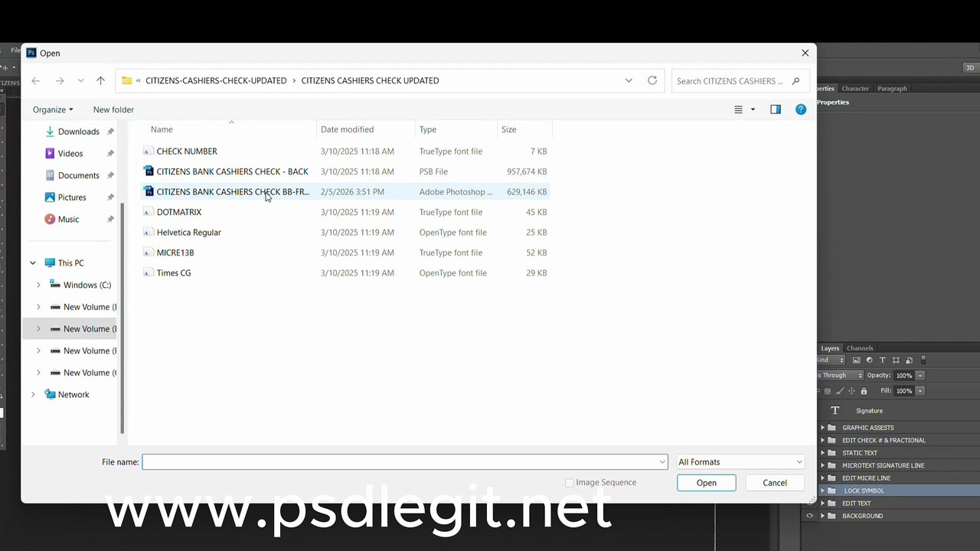The height and width of the screenshot is (551, 980).
Task: Open the All Formats file type dropdown
Action: (x=740, y=462)
